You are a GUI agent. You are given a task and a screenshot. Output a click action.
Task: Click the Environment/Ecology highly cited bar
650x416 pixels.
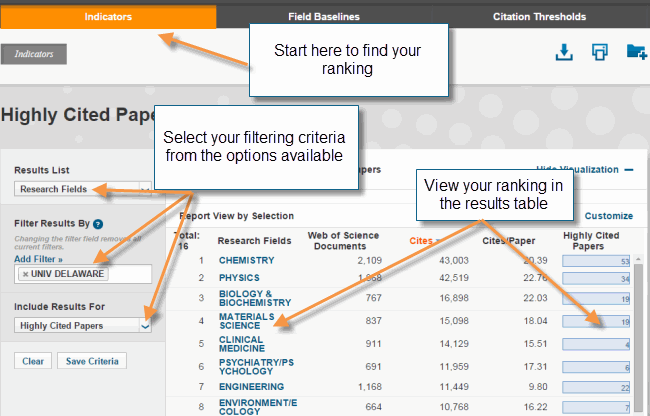coord(596,408)
